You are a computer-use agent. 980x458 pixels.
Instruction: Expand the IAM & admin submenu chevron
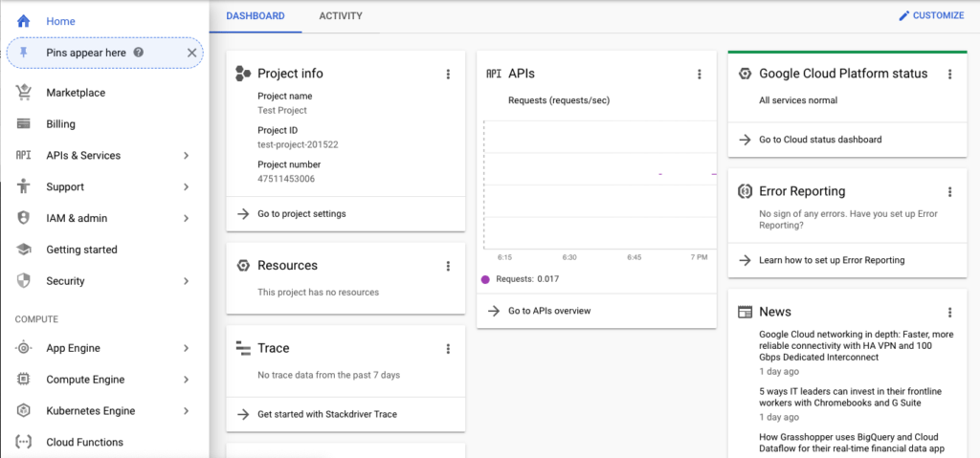click(x=187, y=218)
